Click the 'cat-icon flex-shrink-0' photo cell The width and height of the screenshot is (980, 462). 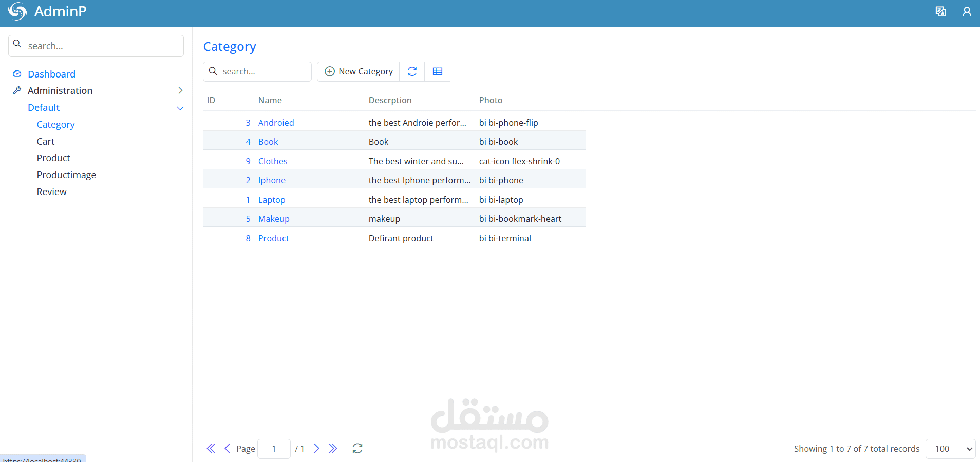coord(519,161)
